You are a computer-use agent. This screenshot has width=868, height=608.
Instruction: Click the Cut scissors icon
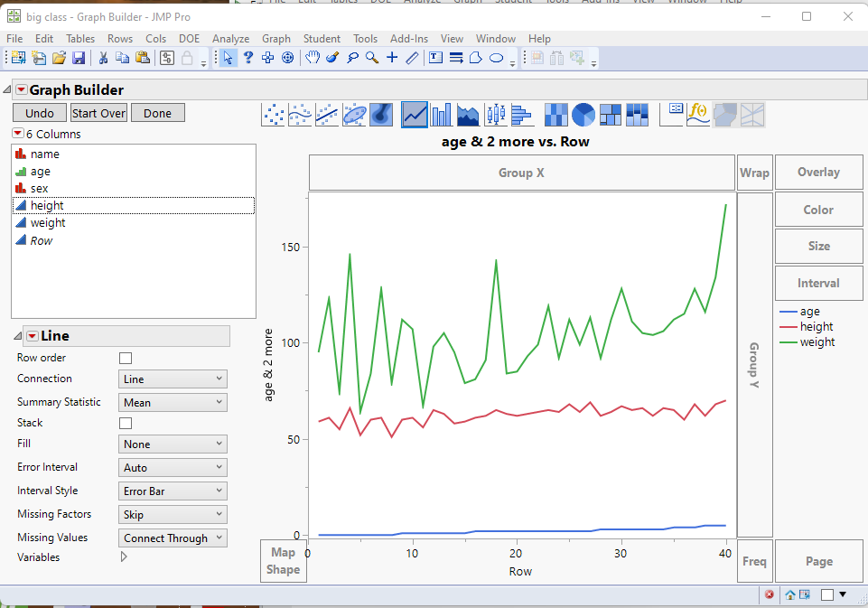(103, 58)
